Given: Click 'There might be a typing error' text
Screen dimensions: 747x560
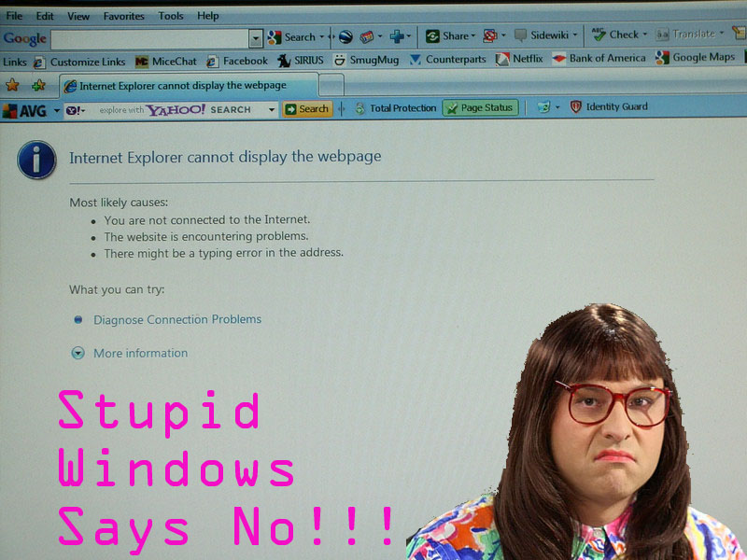Looking at the screenshot, I should point(224,253).
